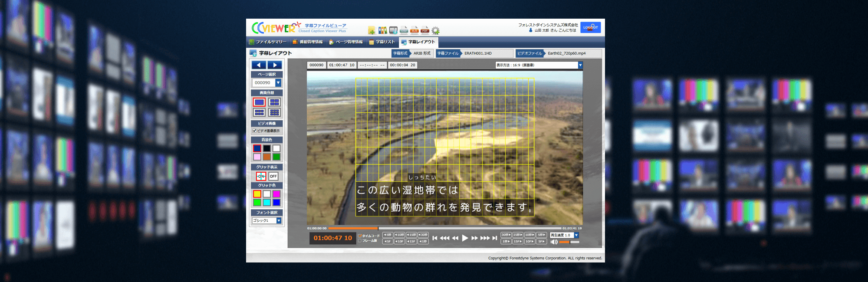Step back 15 frames (15F) button
Image resolution: width=868 pixels, height=282 pixels.
[411, 241]
